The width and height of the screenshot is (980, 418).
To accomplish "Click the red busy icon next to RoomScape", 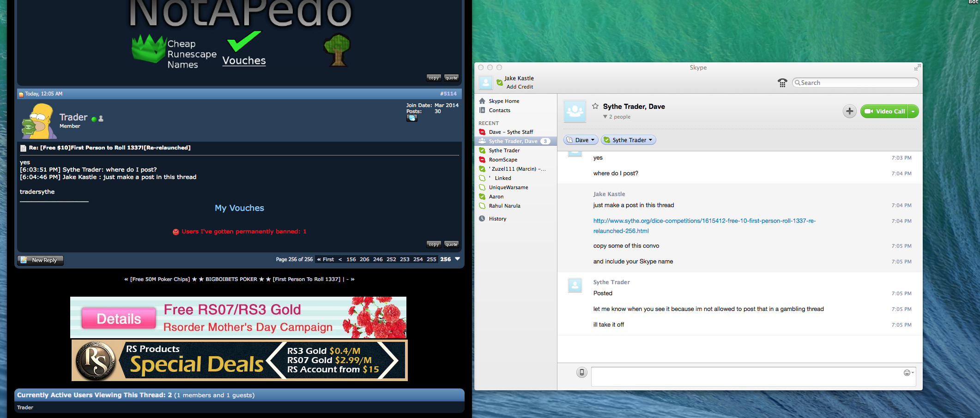I will click(x=482, y=160).
